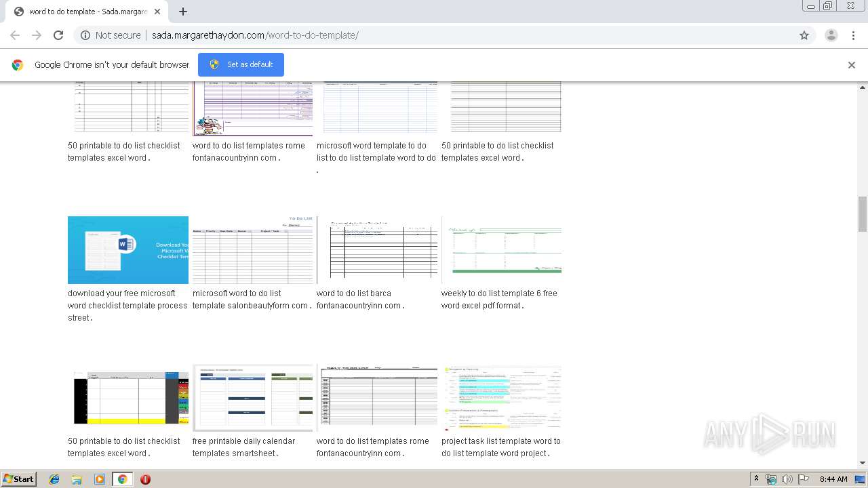Click caption 'microsoft word to do list template salonbeautyform com'
The image size is (868, 488).
252,300
